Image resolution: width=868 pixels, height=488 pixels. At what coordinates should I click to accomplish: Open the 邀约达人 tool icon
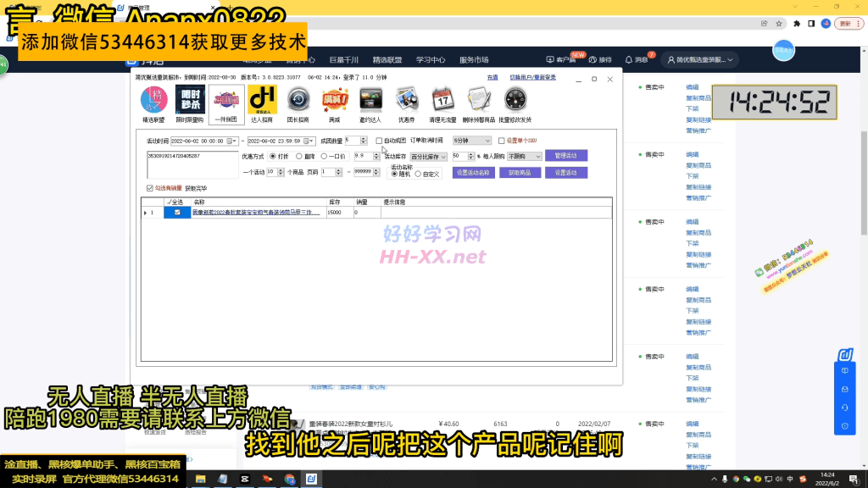370,104
